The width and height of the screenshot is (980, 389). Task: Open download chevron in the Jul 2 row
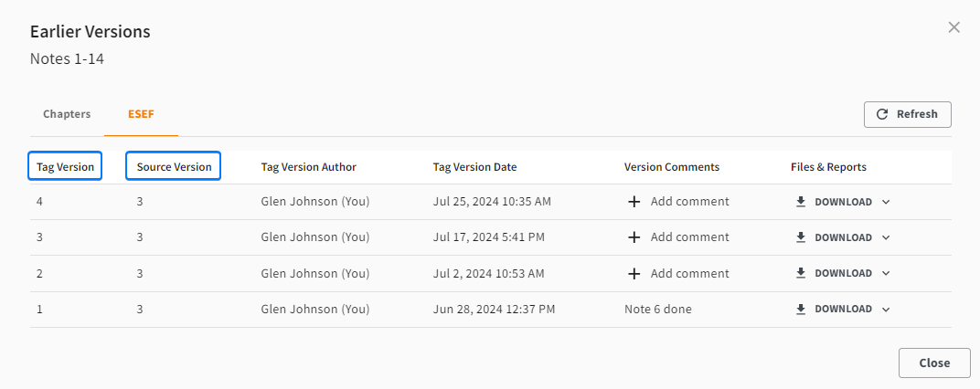pos(885,273)
